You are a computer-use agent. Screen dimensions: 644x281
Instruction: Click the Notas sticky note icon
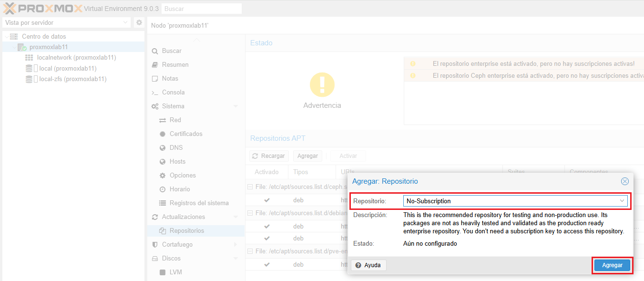click(x=154, y=78)
